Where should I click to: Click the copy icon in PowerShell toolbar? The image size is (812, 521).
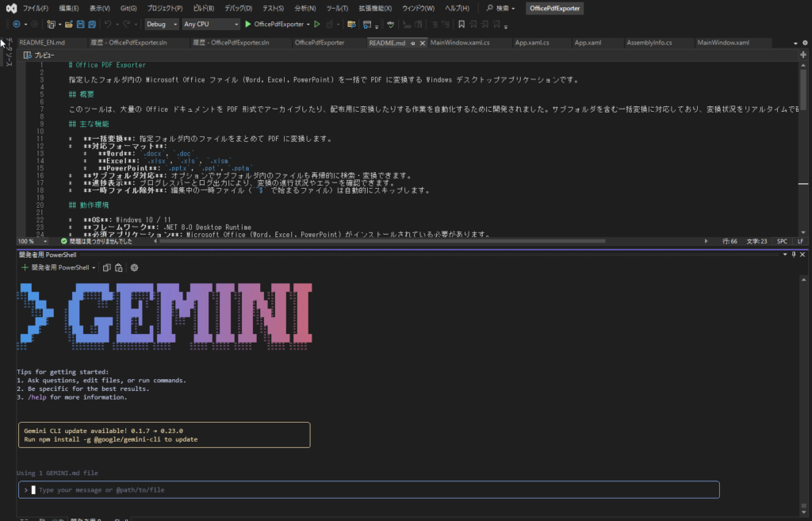pos(106,268)
